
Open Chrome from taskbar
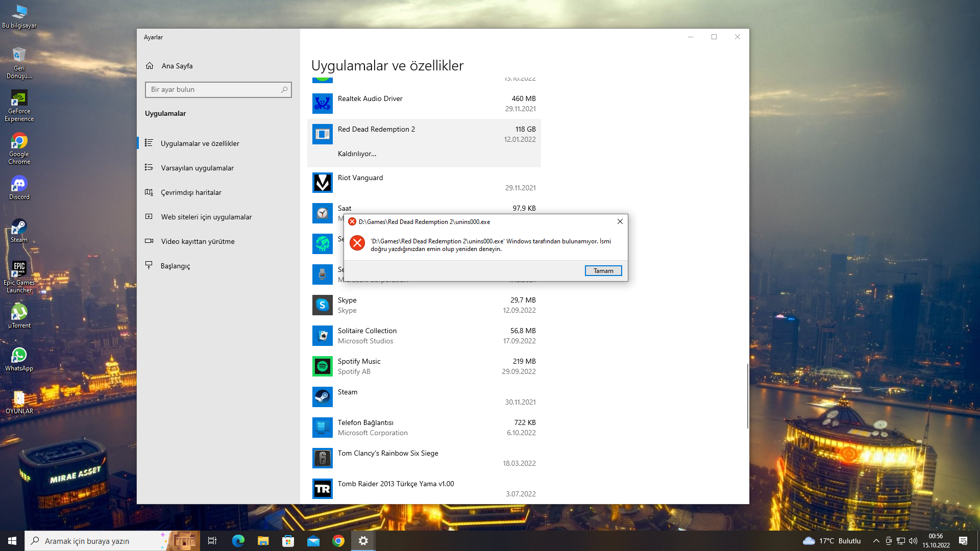[x=338, y=541]
